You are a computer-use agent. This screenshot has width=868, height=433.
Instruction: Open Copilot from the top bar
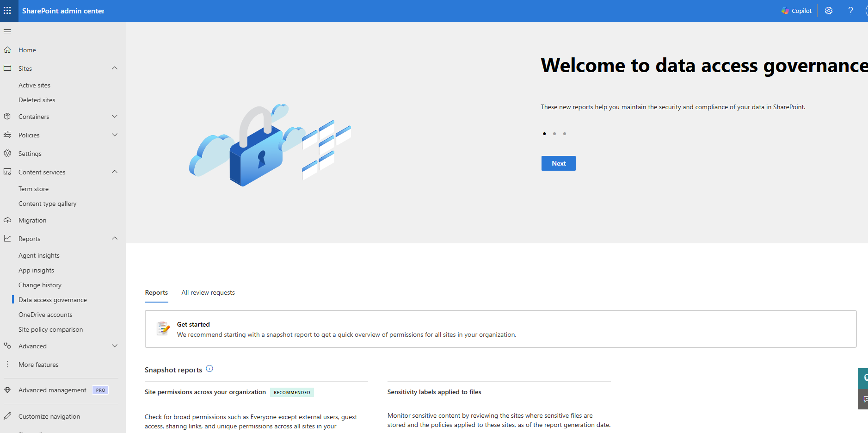(x=796, y=10)
